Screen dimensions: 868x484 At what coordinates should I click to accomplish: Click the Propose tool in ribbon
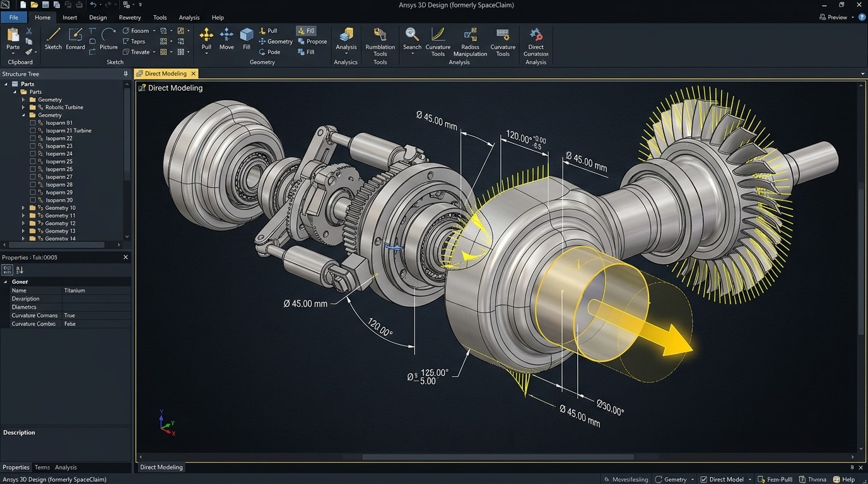point(312,42)
